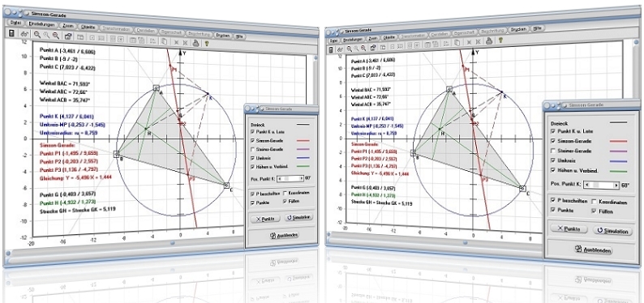Toggle Punkt K u. Lote in right panel
Screen dimensions: 644x303
point(552,131)
